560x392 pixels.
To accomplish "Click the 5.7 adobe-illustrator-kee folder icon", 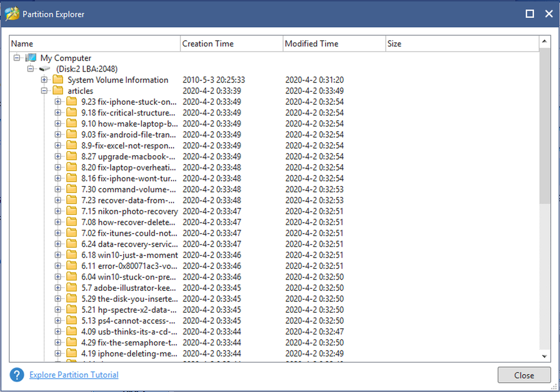I will pos(71,288).
